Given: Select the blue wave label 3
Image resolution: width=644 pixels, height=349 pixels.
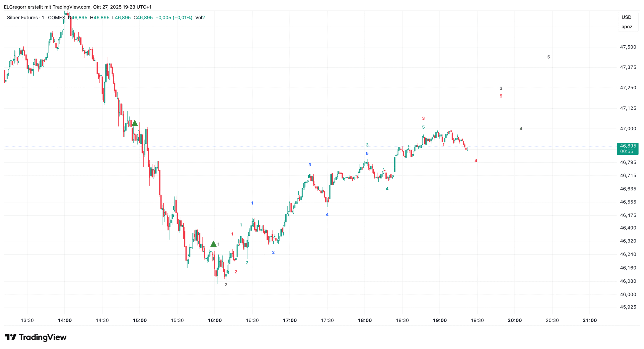Looking at the screenshot, I should coord(310,165).
